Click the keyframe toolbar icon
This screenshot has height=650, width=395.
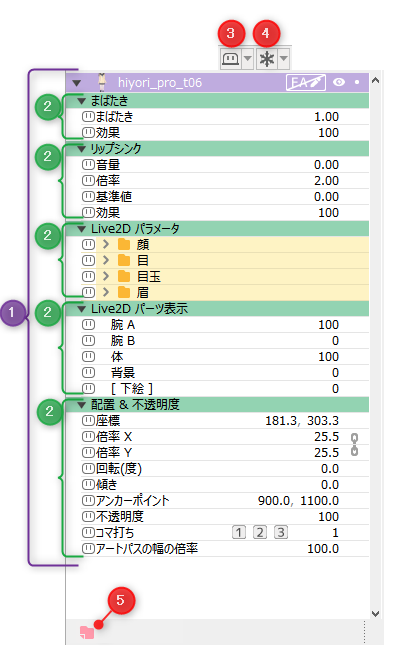[x=230, y=59]
